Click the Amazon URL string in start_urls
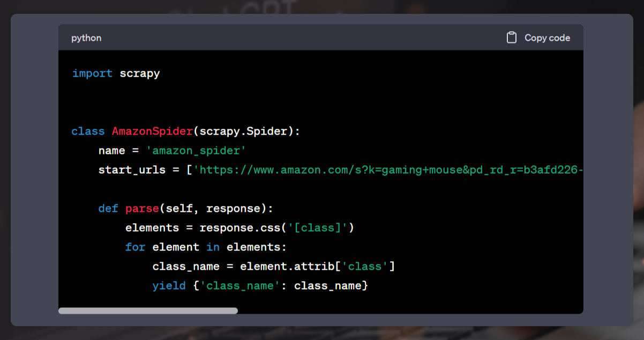 [388, 170]
